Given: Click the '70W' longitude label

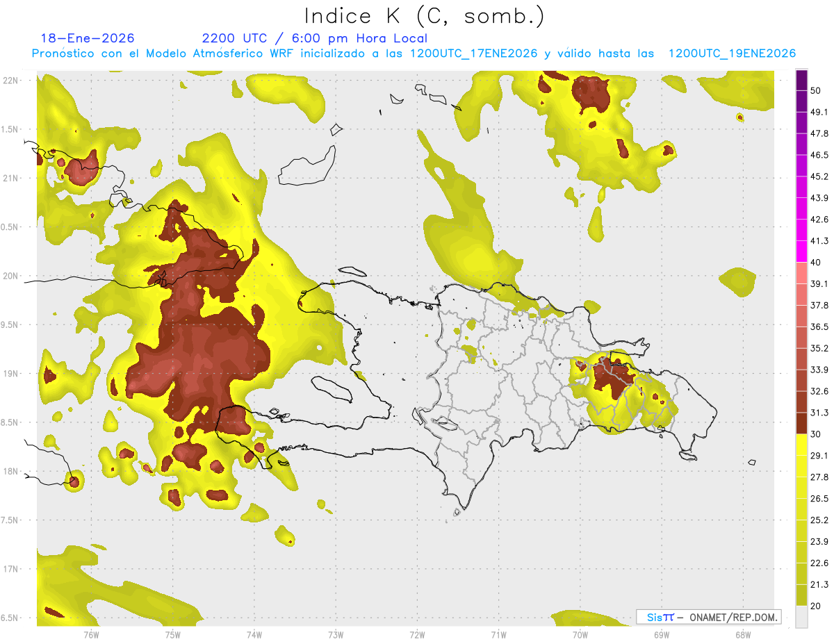Looking at the screenshot, I should point(580,634).
